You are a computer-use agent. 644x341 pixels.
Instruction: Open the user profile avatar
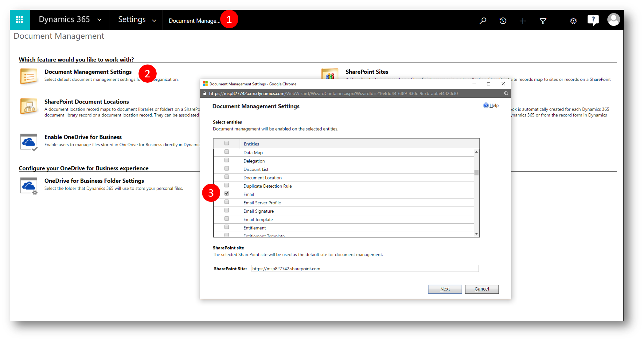(x=614, y=20)
